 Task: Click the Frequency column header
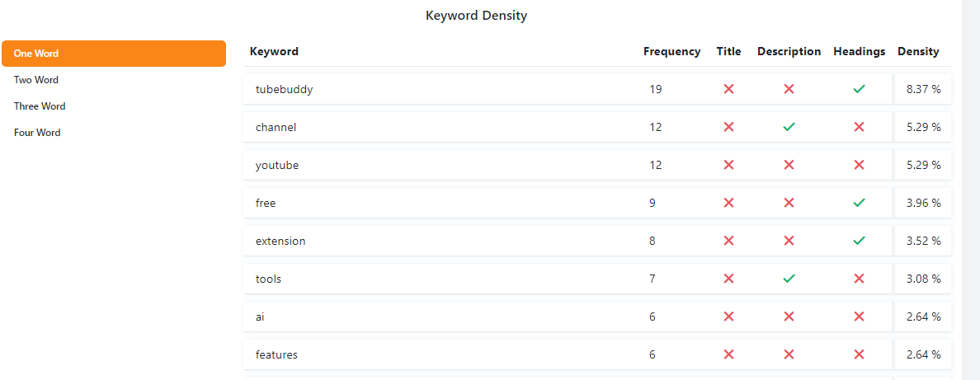[x=671, y=51]
